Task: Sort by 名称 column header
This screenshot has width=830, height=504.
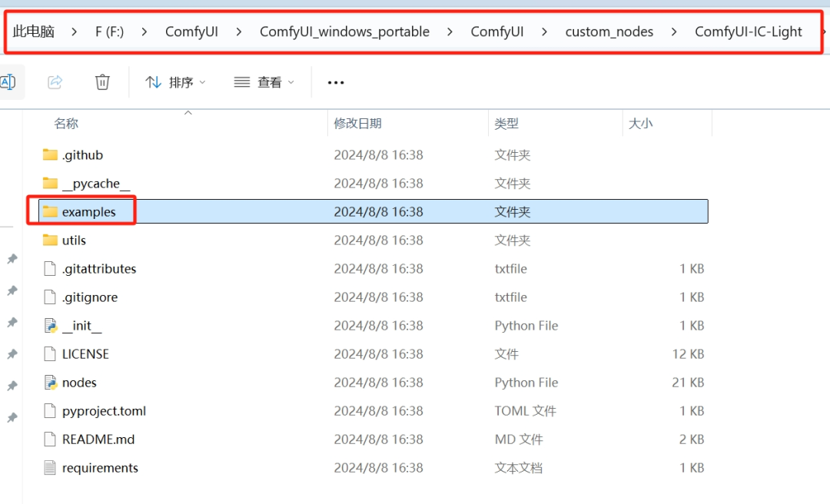Action: 66,124
